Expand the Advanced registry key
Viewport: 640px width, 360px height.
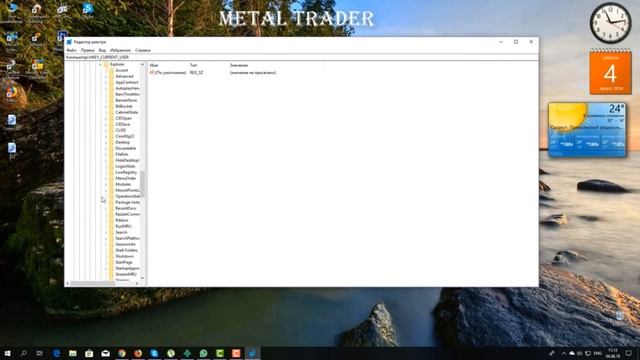[x=106, y=76]
